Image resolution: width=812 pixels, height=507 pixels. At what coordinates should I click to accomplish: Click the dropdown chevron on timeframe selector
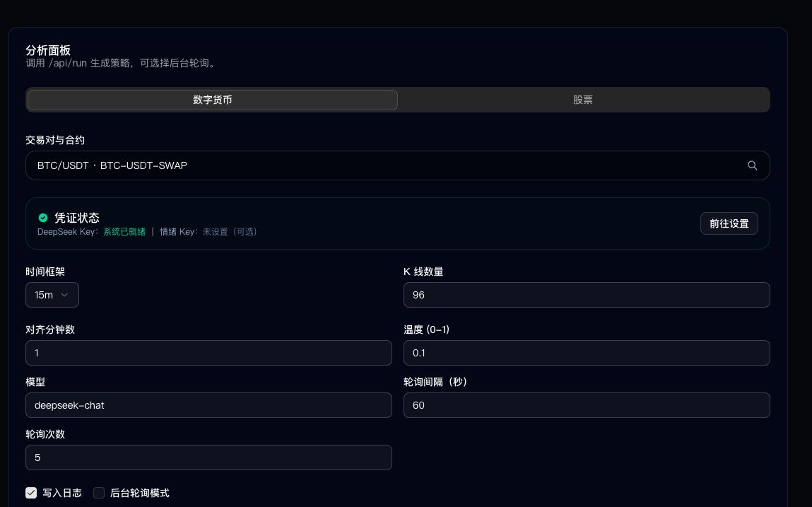pyautogui.click(x=64, y=295)
